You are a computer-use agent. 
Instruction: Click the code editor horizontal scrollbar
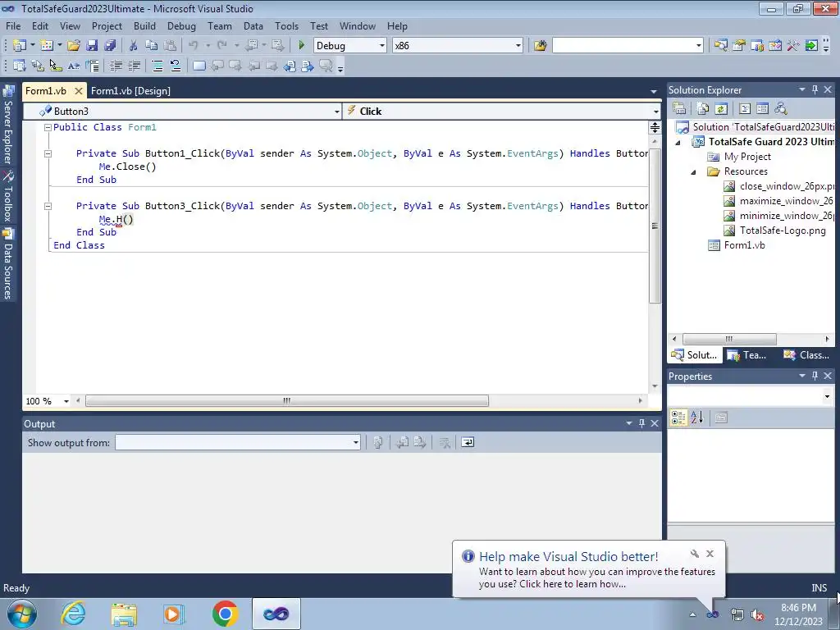coord(286,400)
